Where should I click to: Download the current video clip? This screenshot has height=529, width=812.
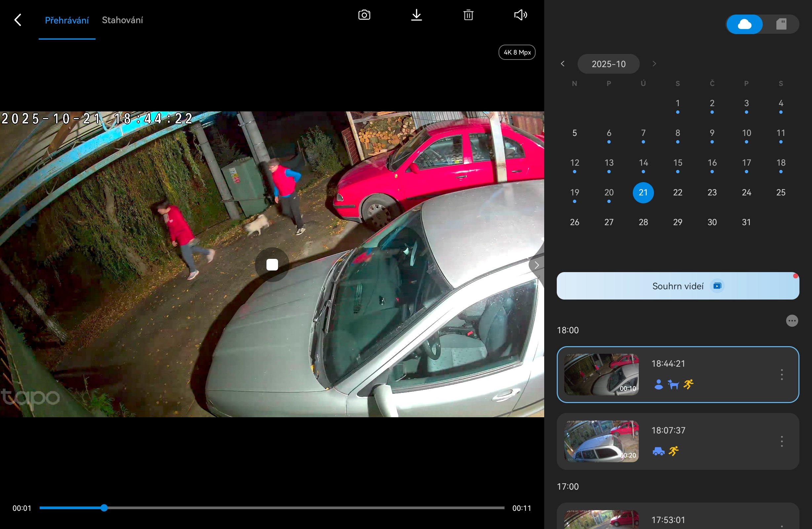click(416, 15)
